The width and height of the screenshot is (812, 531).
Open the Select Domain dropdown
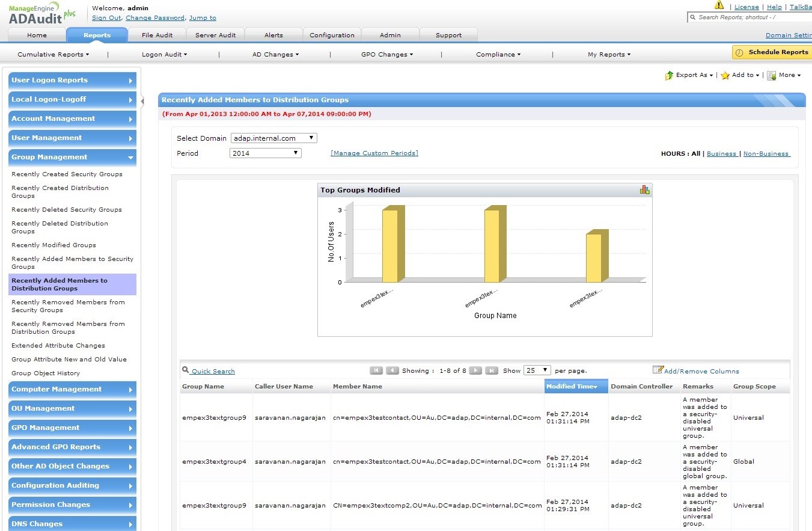(273, 138)
